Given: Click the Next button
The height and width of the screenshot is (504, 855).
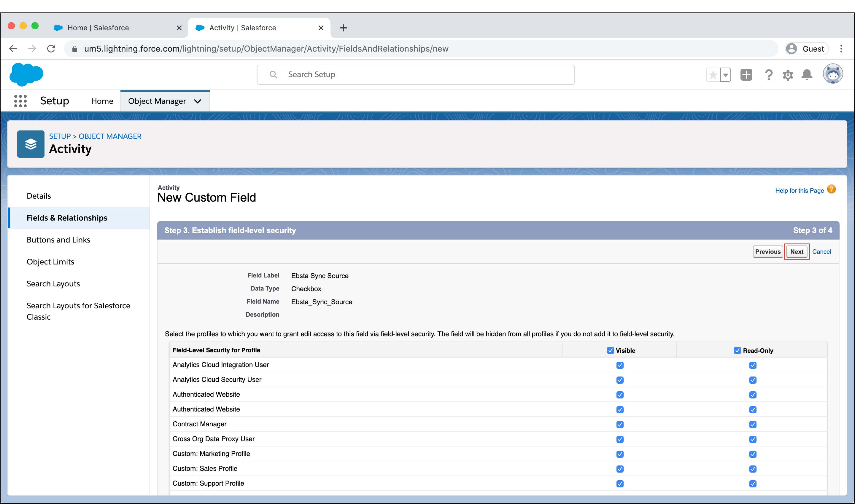Looking at the screenshot, I should pos(797,252).
